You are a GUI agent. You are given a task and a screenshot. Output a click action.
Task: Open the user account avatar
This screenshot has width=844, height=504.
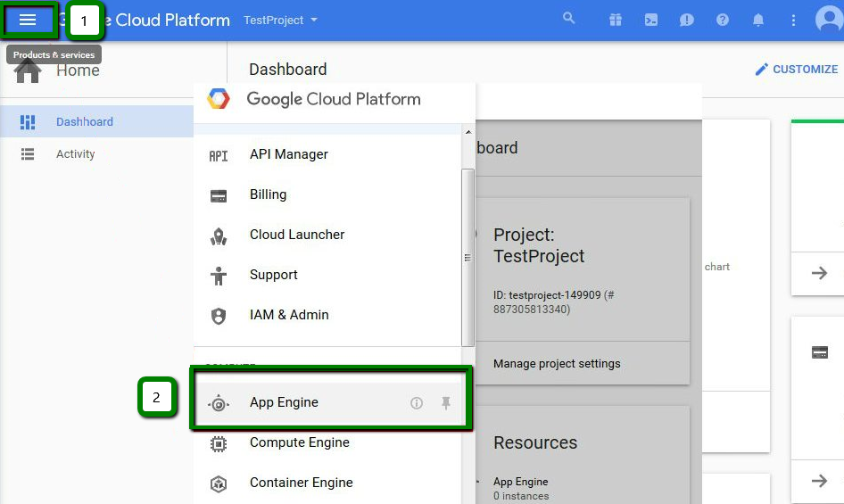pos(830,20)
